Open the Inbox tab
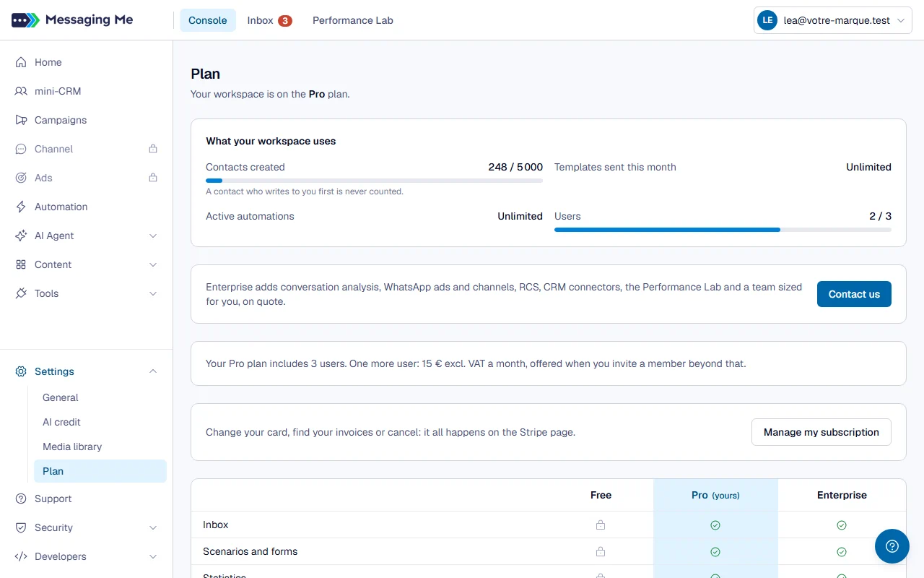The height and width of the screenshot is (578, 924). pos(269,20)
